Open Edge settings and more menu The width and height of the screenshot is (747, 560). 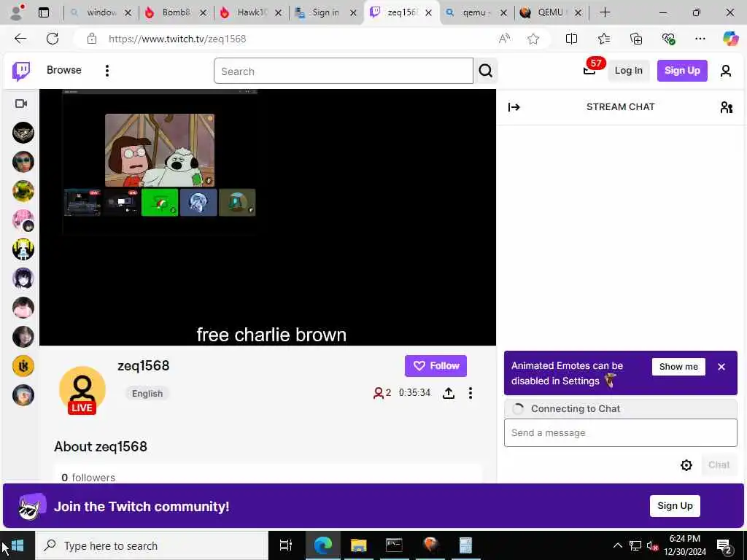pos(700,39)
